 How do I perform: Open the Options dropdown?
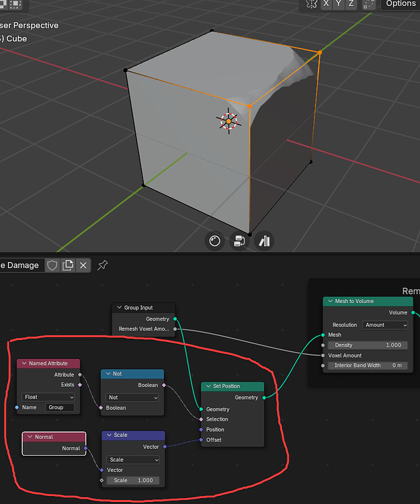click(401, 3)
